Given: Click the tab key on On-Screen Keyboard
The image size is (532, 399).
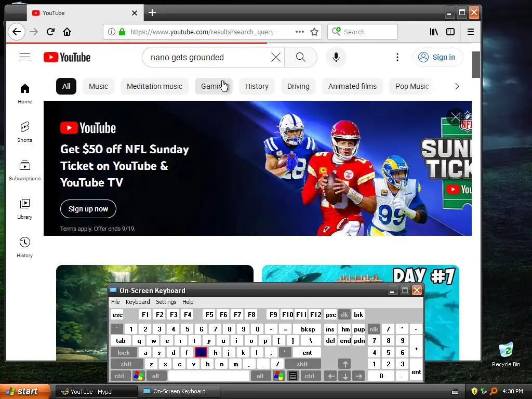Looking at the screenshot, I should coord(121,341).
